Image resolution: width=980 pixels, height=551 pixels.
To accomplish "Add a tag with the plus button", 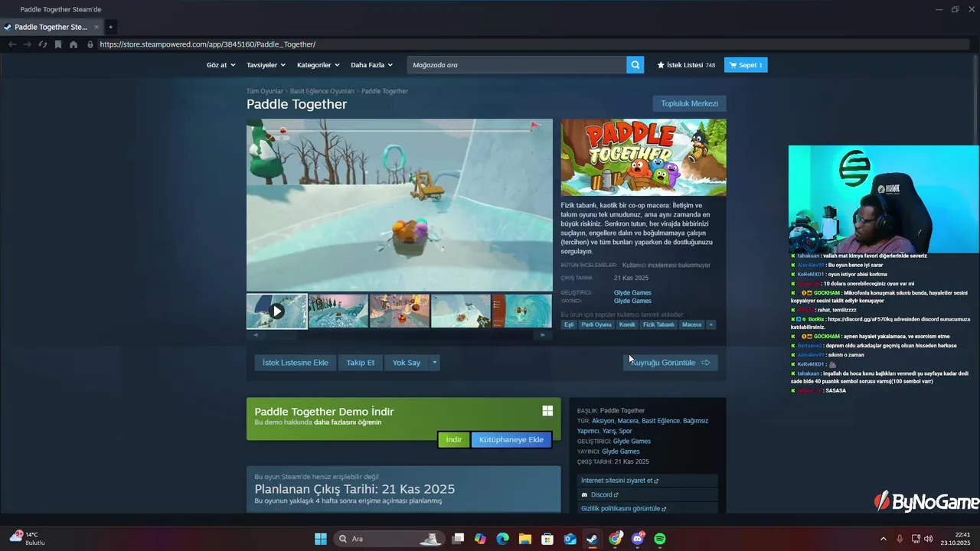I will [x=711, y=324].
